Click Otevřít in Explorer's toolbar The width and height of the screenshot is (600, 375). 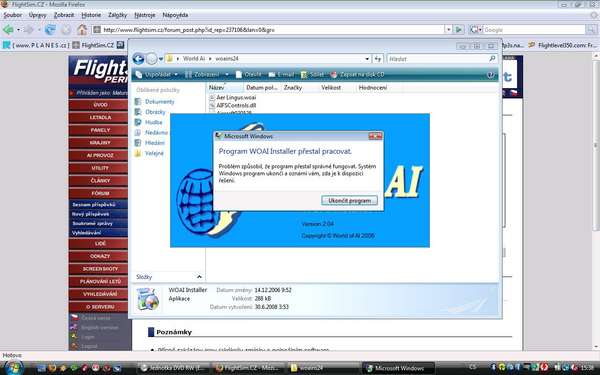coord(249,75)
